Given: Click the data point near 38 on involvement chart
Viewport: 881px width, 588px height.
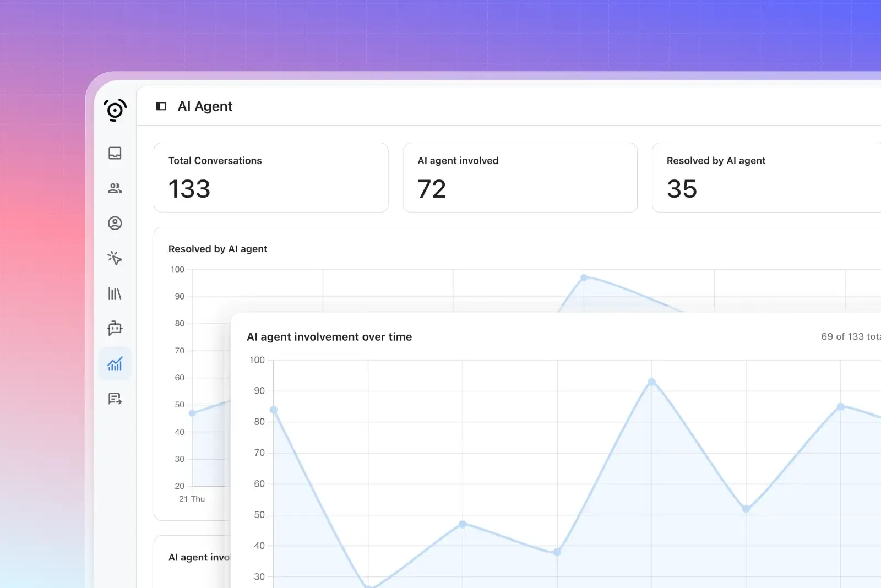Looking at the screenshot, I should coord(557,552).
